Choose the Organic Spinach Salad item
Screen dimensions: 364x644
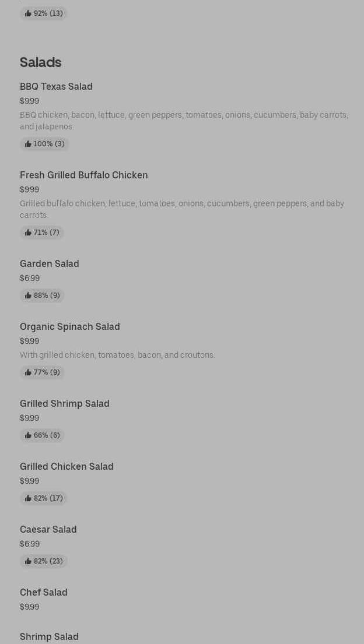coord(69,326)
